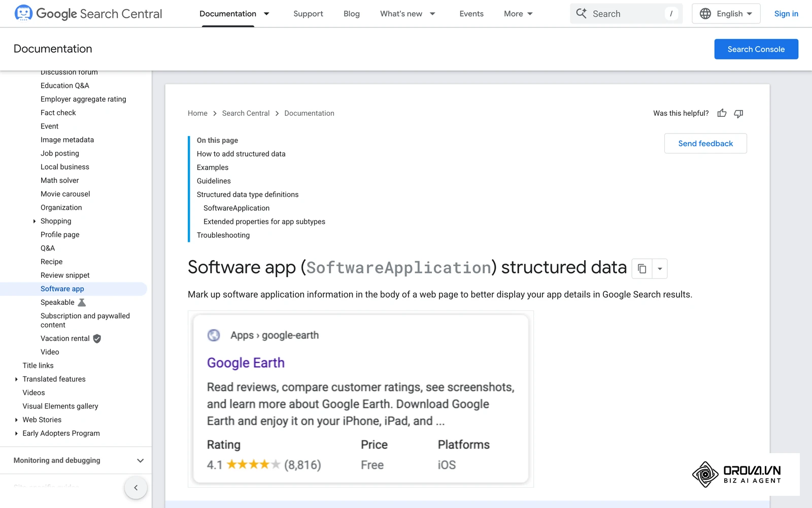Viewport: 812px width, 508px height.
Task: Go to the Support tab
Action: tap(308, 14)
